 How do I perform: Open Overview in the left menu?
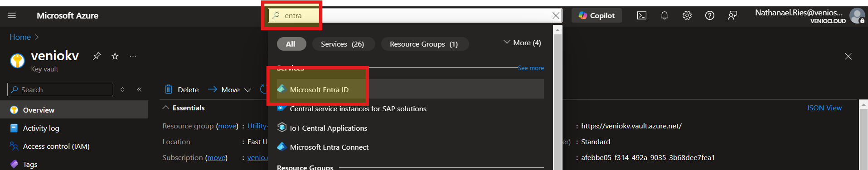(x=74, y=110)
